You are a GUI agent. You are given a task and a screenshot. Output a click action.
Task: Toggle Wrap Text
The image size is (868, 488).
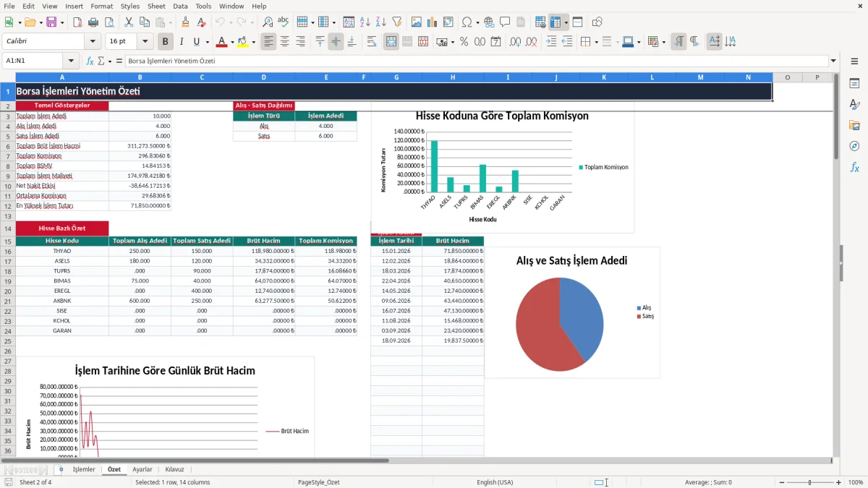(372, 42)
